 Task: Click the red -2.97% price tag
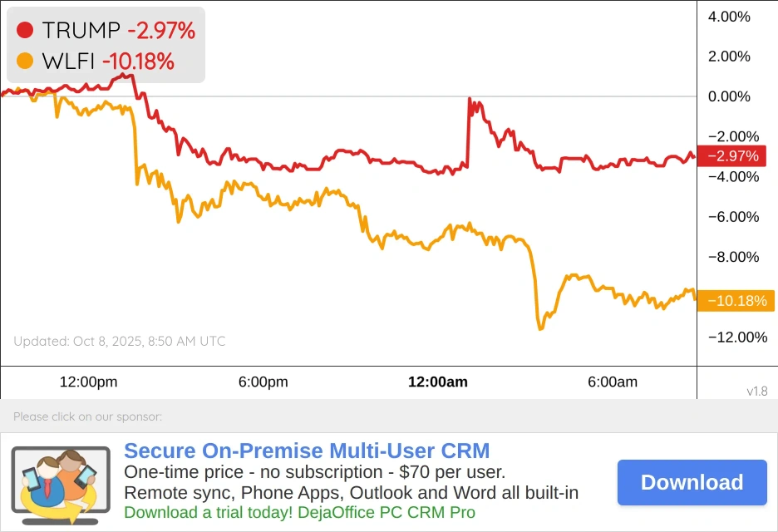(736, 156)
